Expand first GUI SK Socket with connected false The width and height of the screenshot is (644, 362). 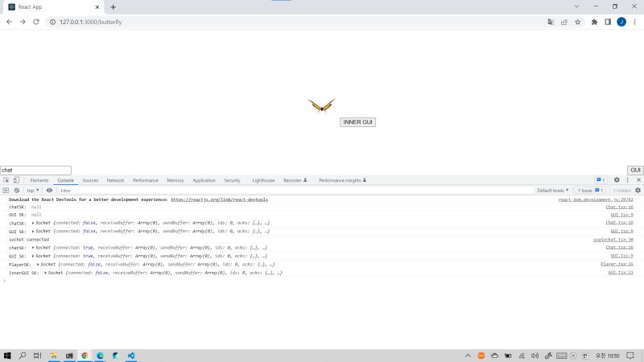(33, 231)
